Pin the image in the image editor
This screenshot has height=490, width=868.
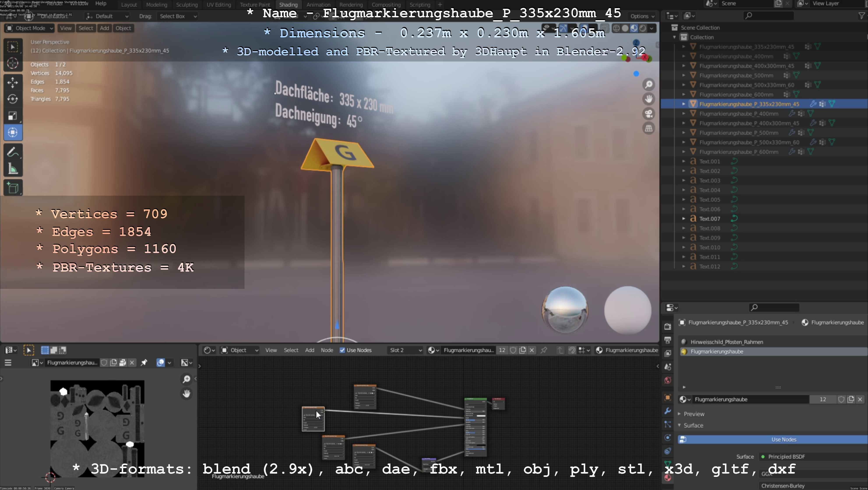pyautogui.click(x=144, y=363)
